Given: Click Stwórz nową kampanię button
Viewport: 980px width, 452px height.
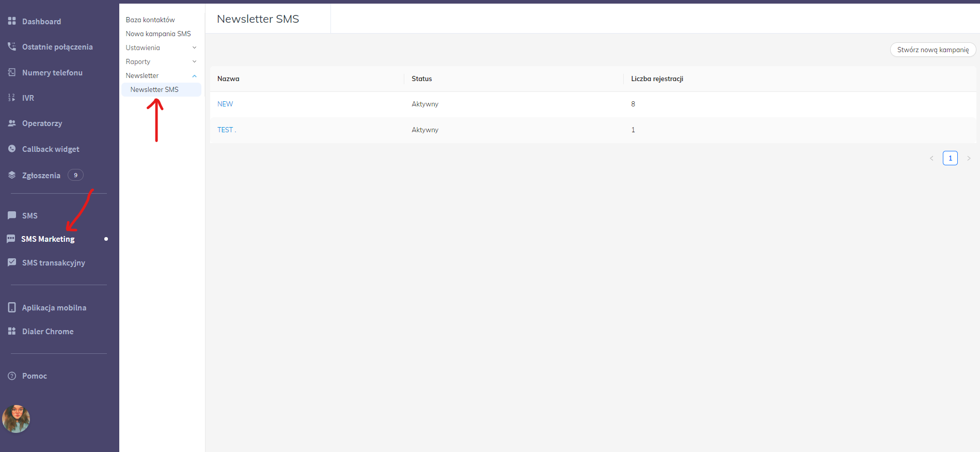Looking at the screenshot, I should [933, 50].
